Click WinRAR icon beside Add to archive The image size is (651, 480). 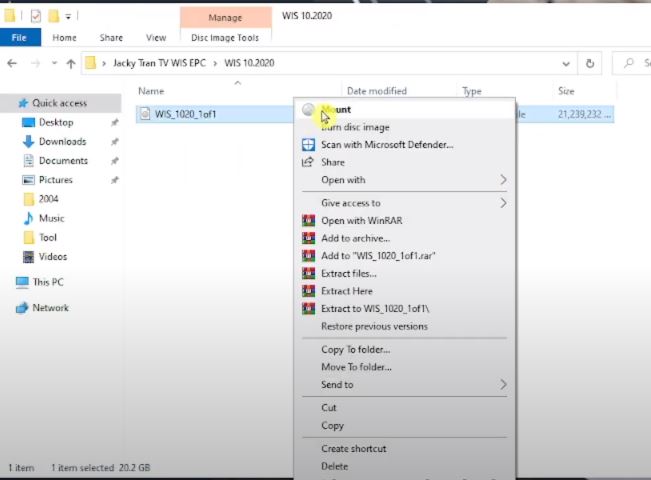point(308,238)
